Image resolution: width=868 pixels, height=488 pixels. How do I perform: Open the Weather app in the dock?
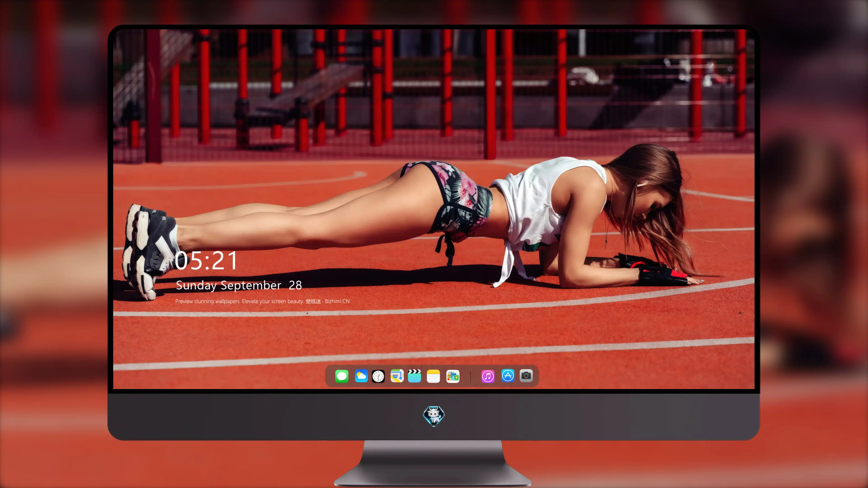(361, 376)
